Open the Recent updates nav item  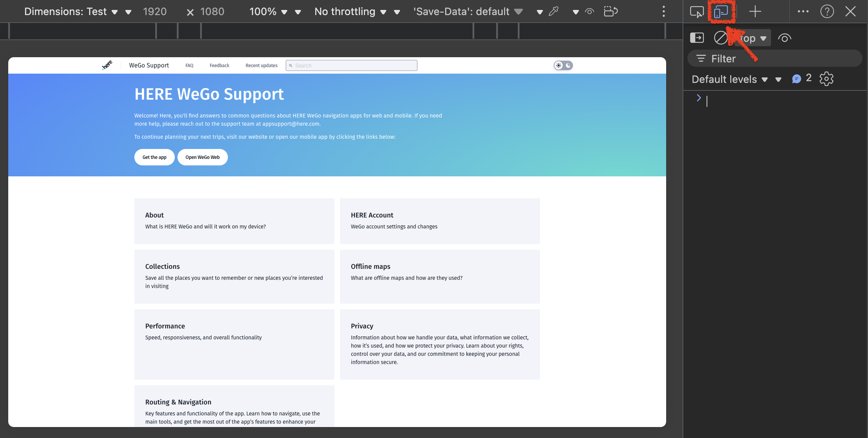[261, 65]
